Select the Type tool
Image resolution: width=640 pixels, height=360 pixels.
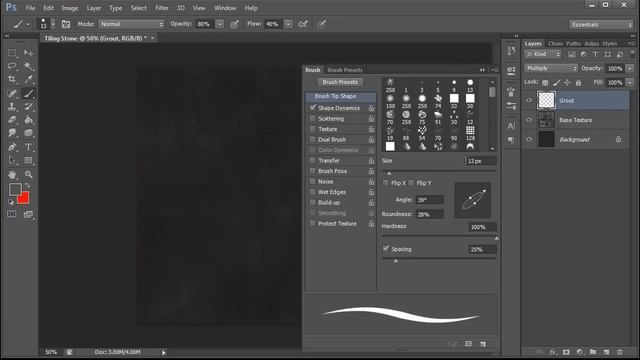click(x=28, y=147)
